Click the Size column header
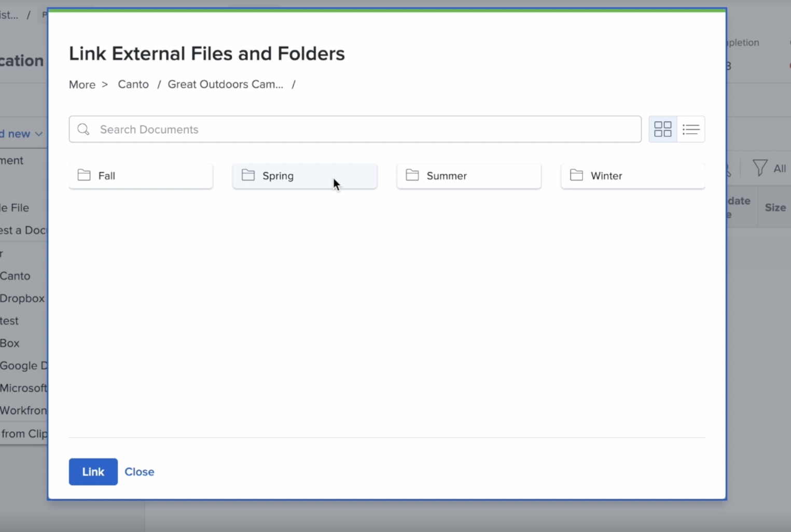 775,207
